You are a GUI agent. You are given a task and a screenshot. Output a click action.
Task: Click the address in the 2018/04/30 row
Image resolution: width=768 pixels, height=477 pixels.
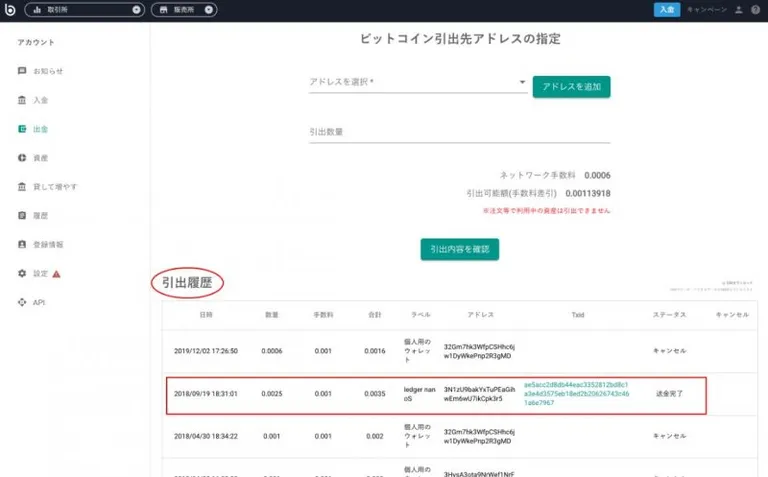479,436
